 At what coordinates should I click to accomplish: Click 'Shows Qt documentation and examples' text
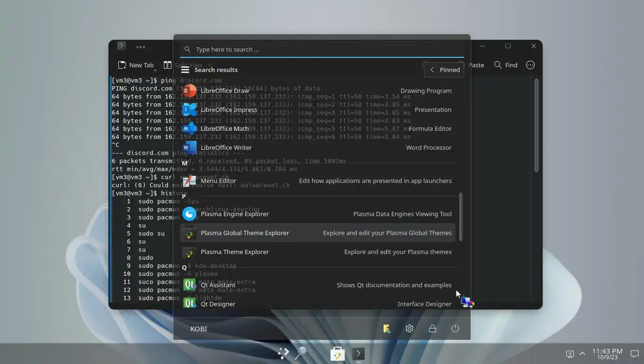[394, 285]
